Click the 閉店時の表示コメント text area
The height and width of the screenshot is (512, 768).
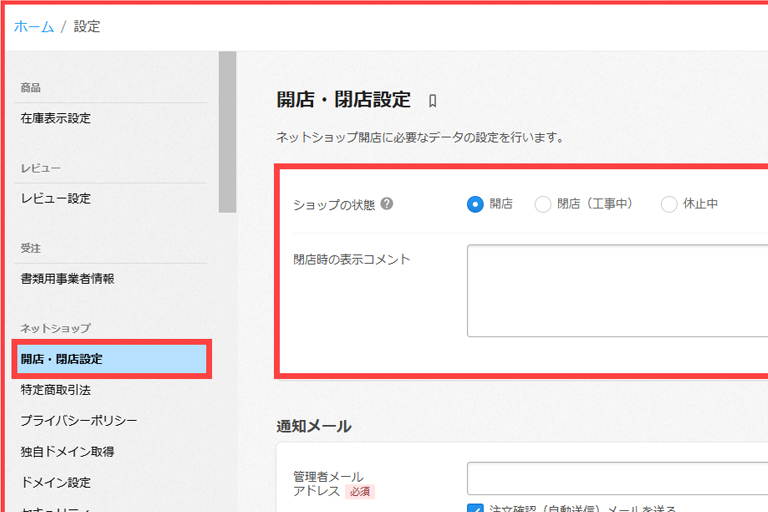point(617,291)
